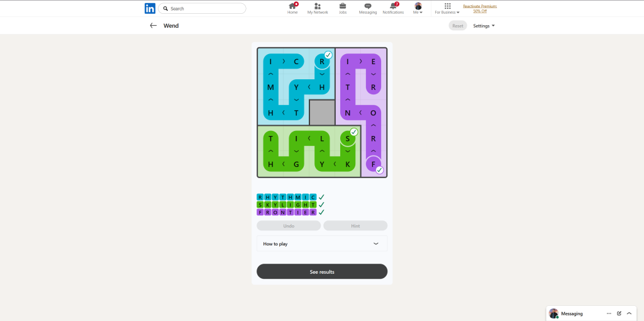Open the Messaging overlay profile picture
644x321 pixels.
(553, 313)
